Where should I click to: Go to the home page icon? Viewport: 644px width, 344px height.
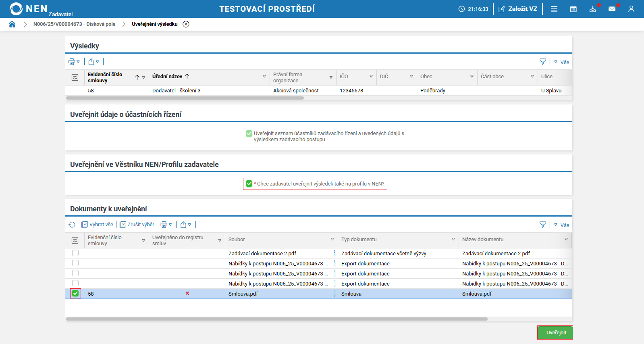click(12, 24)
